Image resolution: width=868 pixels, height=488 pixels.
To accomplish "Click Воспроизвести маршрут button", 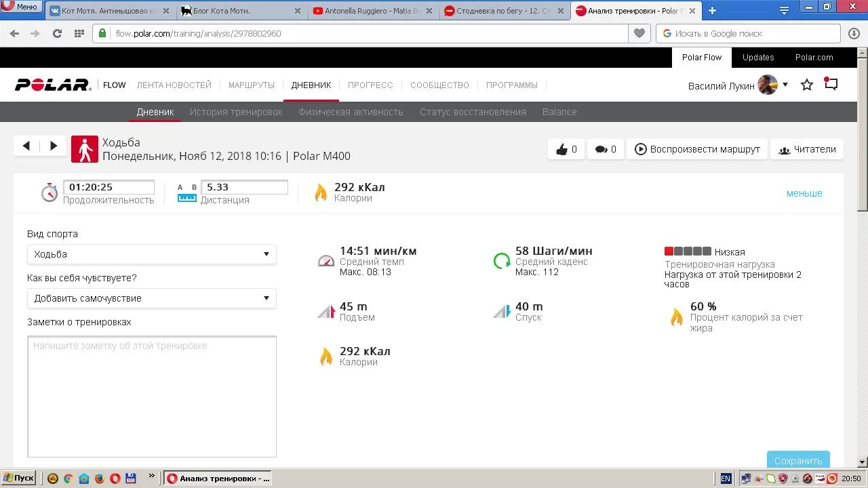I will 697,150.
